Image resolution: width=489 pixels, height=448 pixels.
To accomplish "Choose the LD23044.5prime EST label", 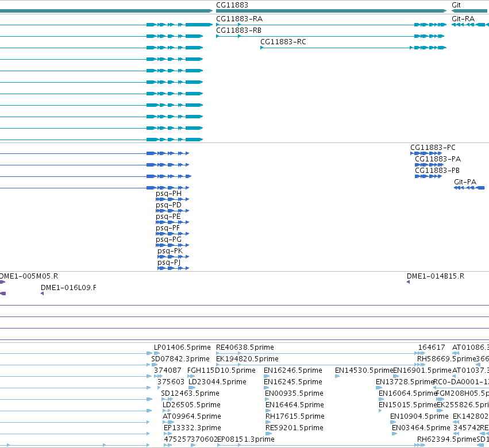I will point(217,382).
